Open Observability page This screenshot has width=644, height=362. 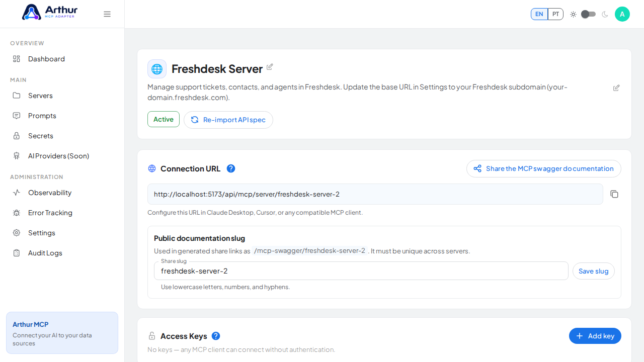tap(62, 193)
